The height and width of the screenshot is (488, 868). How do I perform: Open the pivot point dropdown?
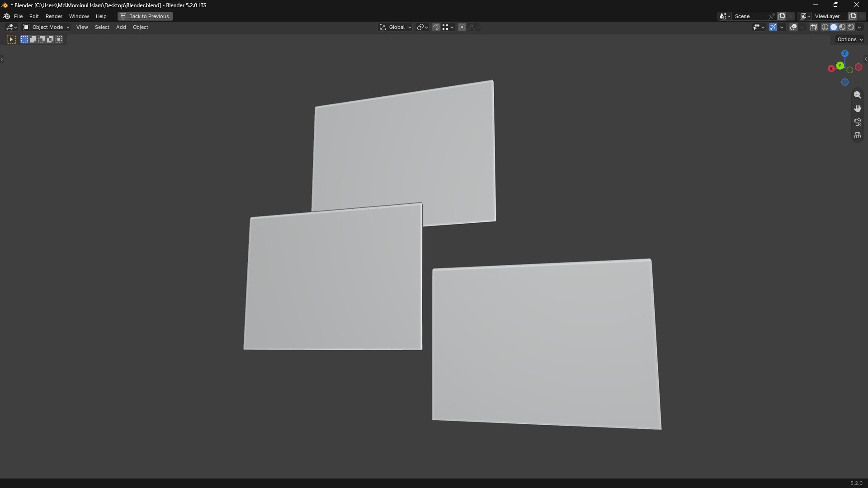click(x=422, y=28)
